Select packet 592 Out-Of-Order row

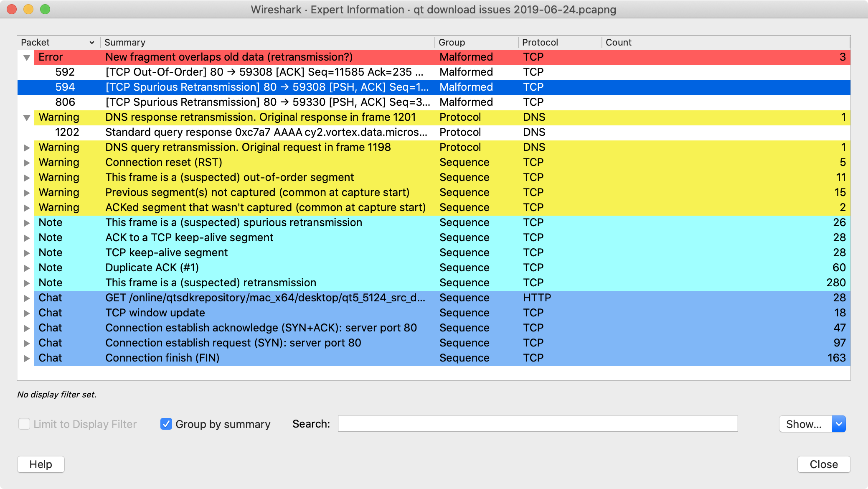[x=251, y=72]
